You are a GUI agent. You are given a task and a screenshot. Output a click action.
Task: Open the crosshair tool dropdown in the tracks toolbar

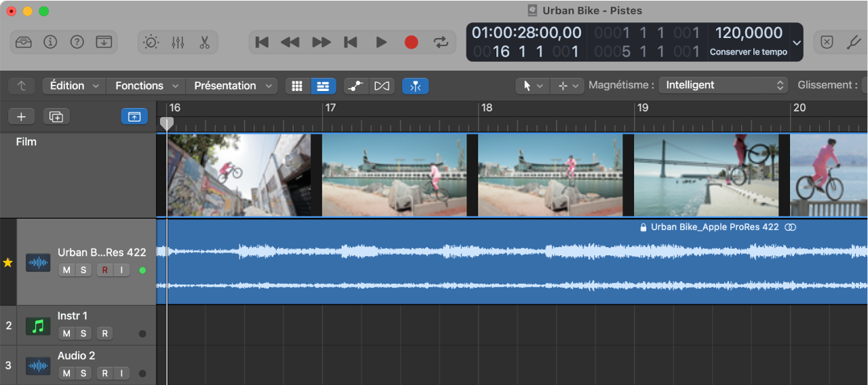click(x=567, y=86)
